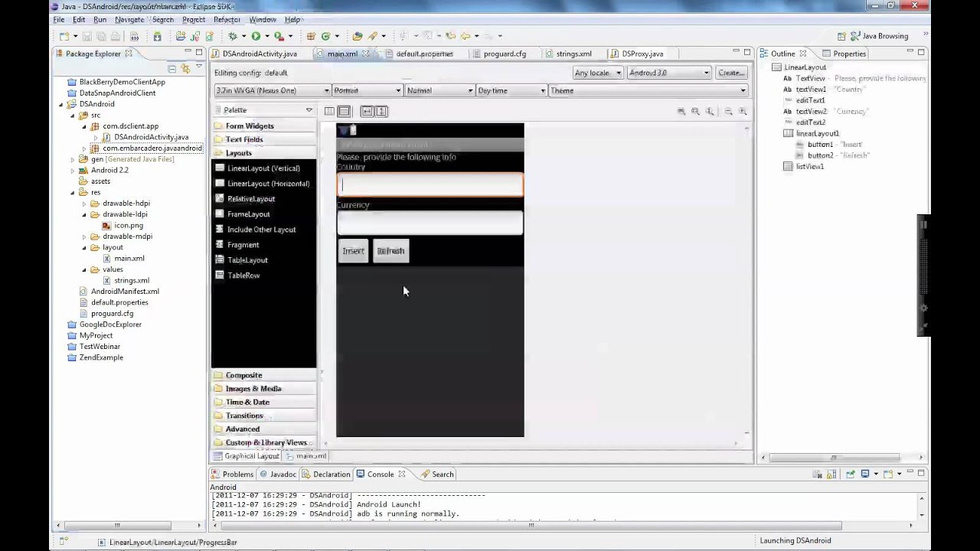Click the zoom to 100% icon
980x551 pixels.
click(710, 111)
